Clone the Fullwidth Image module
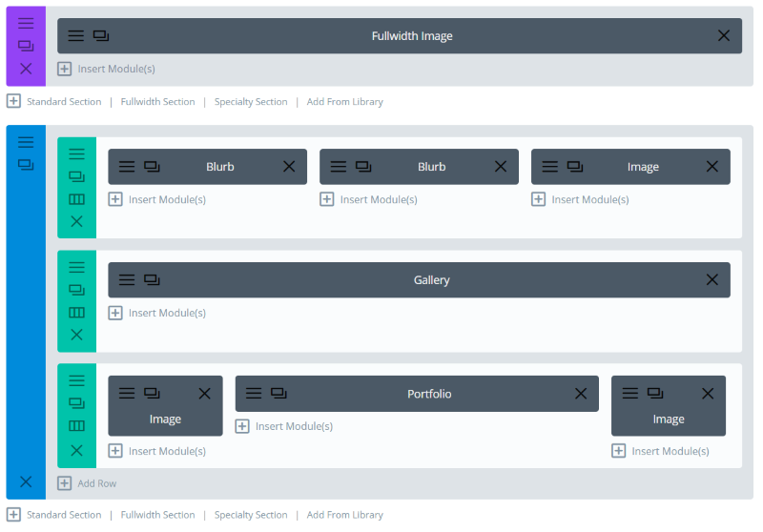This screenshot has height=532, width=763. pyautogui.click(x=101, y=36)
